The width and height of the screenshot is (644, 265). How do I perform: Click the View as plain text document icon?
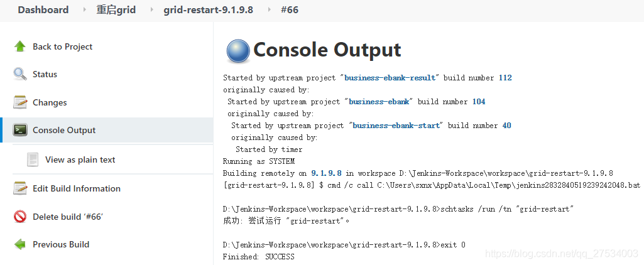coord(33,160)
